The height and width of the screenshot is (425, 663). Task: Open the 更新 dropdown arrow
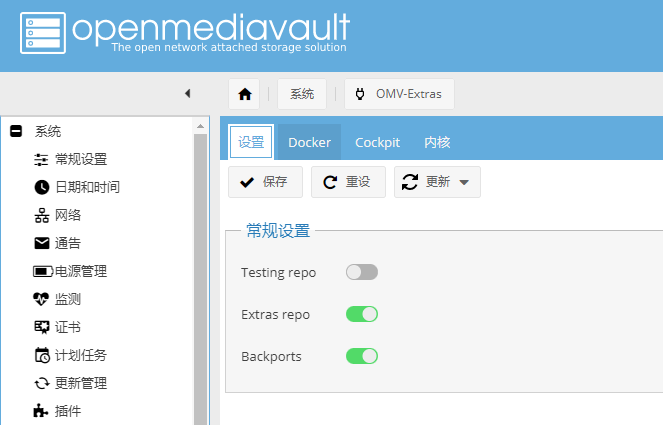coord(464,182)
